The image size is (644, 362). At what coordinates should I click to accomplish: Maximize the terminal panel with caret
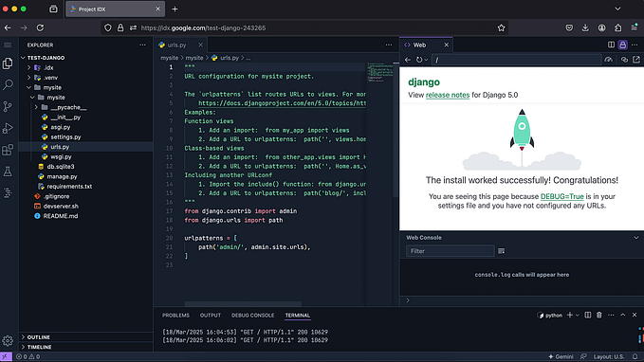click(622, 315)
